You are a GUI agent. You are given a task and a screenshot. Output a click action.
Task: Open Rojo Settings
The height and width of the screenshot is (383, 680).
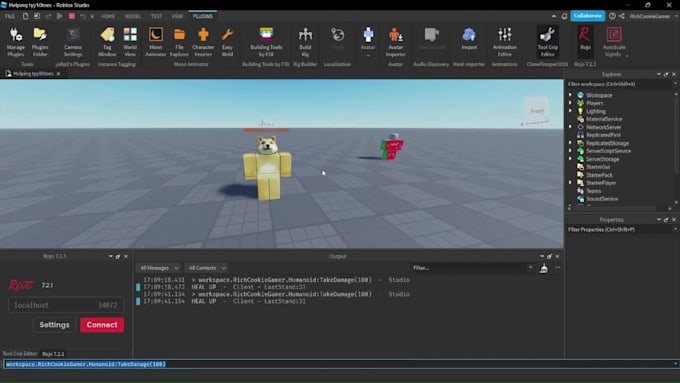click(x=54, y=325)
